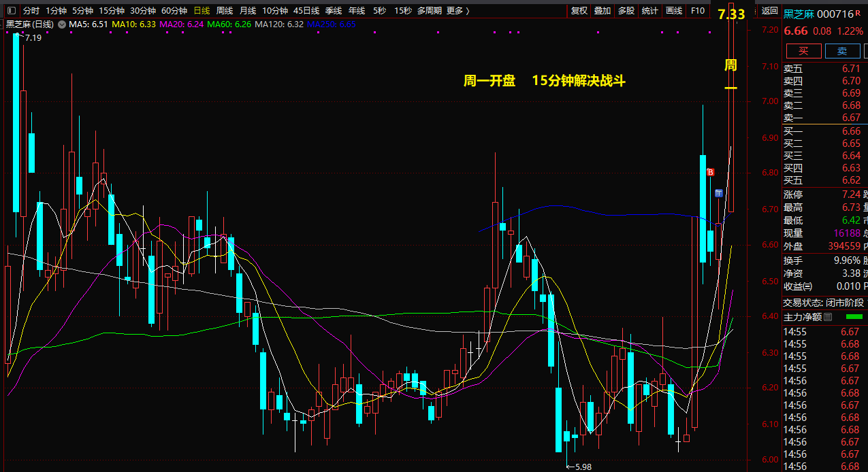Click the 卖一 price 6.67
The image size is (868, 472).
click(x=851, y=118)
